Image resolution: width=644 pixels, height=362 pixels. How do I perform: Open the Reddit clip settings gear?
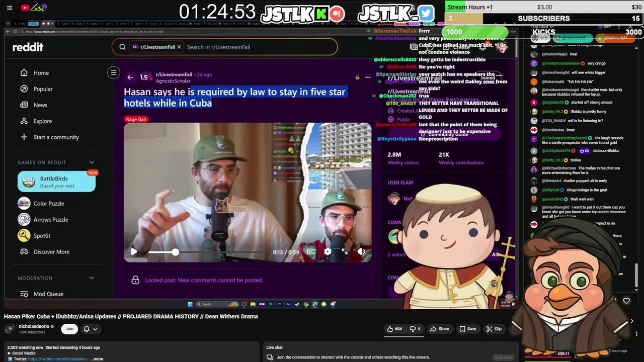coord(328,252)
